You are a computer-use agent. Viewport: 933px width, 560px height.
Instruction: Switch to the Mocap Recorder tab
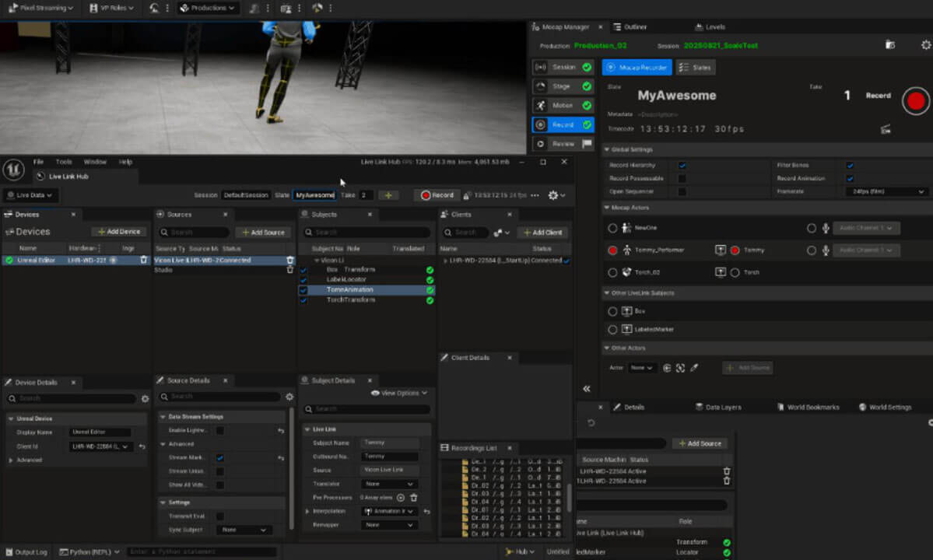(x=637, y=67)
